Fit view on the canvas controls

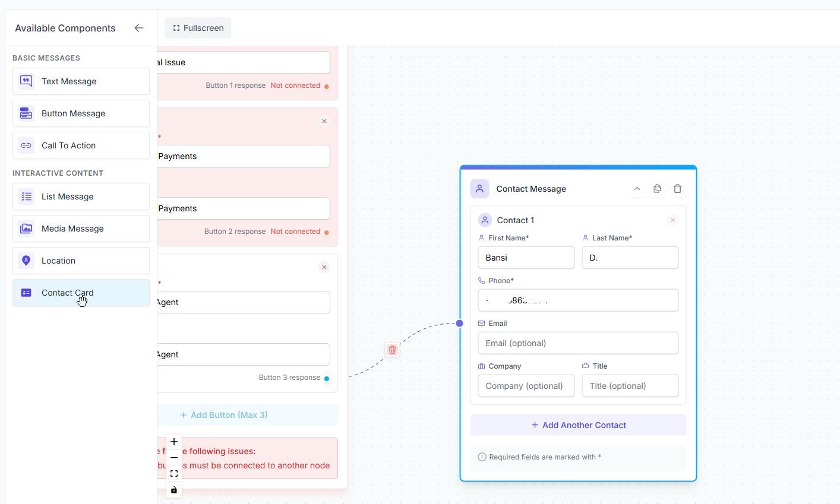coord(174,474)
